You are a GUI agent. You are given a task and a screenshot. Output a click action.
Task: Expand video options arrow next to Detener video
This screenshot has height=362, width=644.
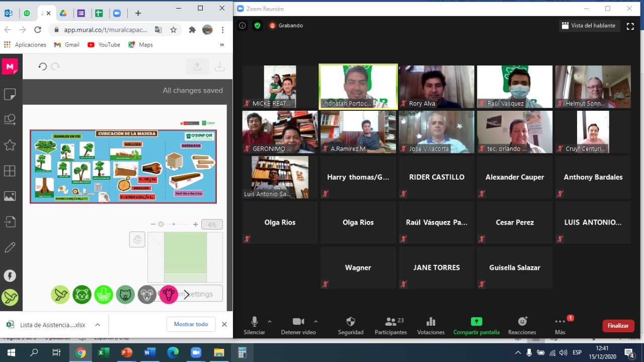(x=316, y=321)
